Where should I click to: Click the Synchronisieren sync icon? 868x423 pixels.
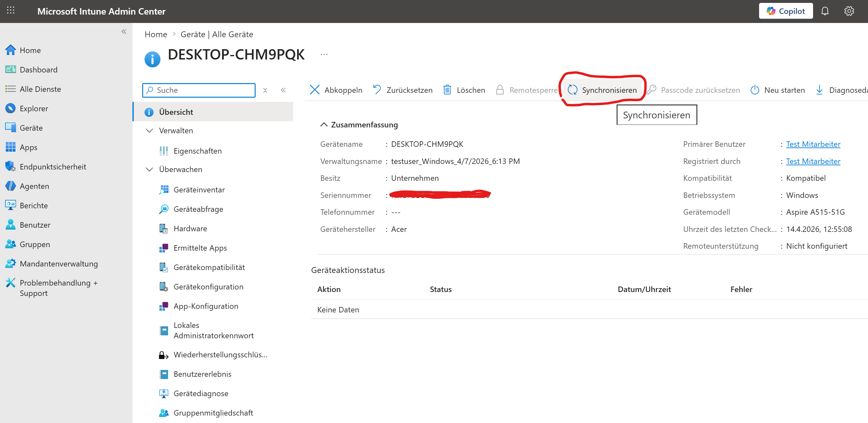click(572, 90)
